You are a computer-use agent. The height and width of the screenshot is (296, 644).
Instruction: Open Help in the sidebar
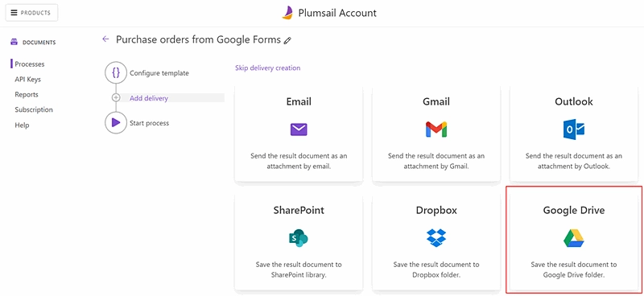(x=22, y=125)
